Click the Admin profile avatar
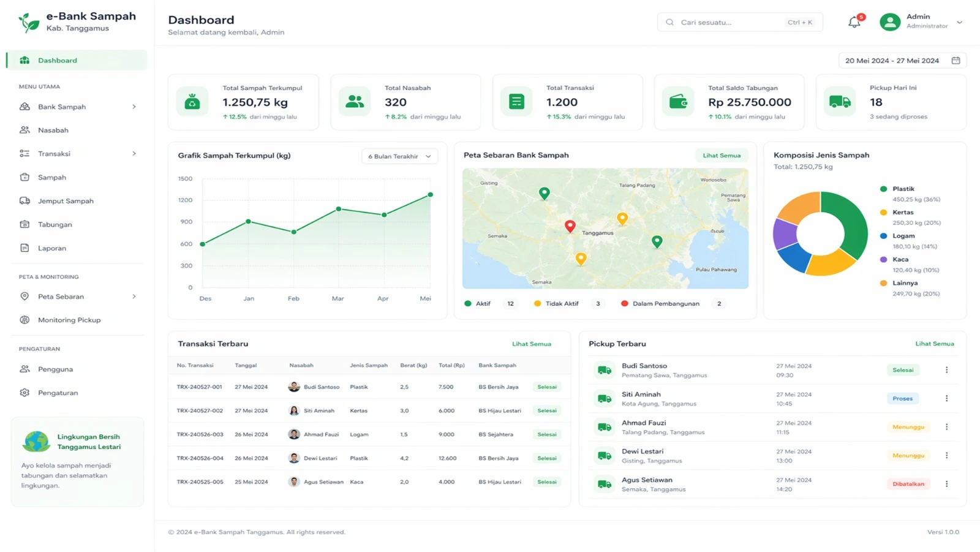 (x=889, y=22)
